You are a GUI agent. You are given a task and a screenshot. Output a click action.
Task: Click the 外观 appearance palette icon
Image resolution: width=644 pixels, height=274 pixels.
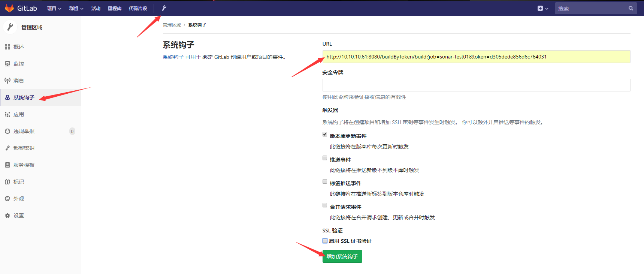tap(7, 199)
